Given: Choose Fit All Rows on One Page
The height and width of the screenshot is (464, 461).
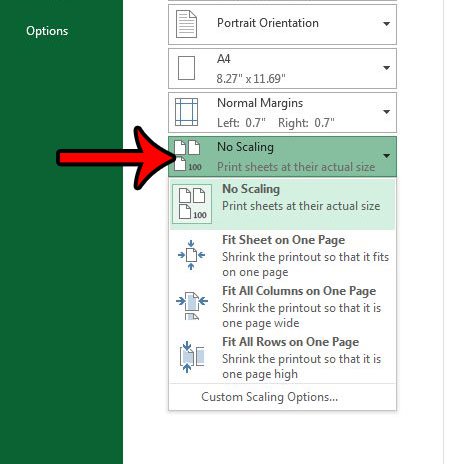Looking at the screenshot, I should pyautogui.click(x=283, y=357).
